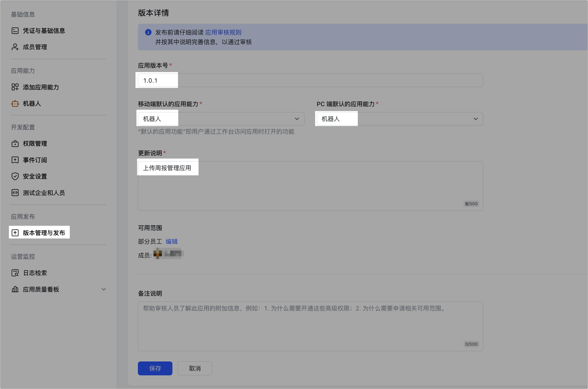Click the 编辑 link next to 部分员工
This screenshot has height=389, width=588.
tap(172, 241)
